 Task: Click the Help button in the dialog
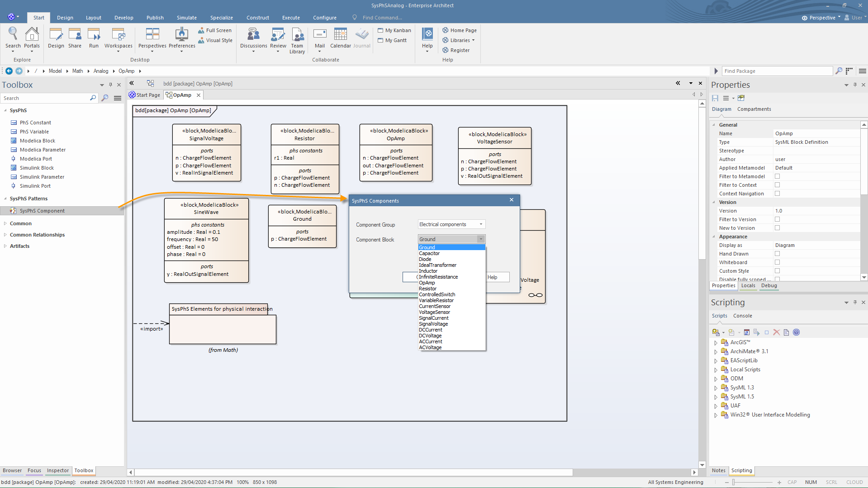pyautogui.click(x=497, y=277)
